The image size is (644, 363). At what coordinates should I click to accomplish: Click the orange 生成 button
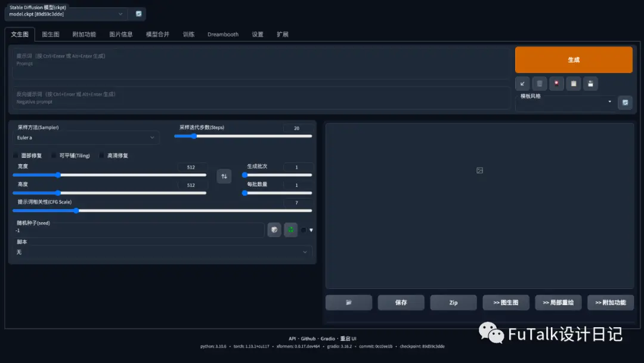click(574, 60)
